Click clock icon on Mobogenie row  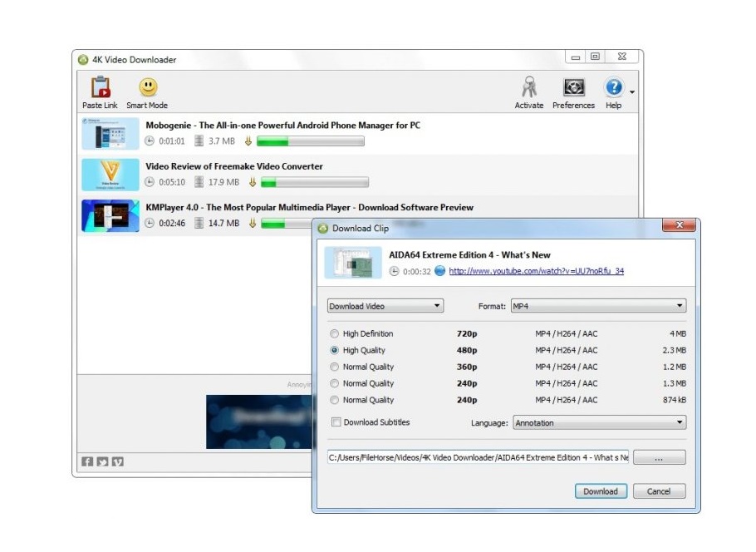150,140
